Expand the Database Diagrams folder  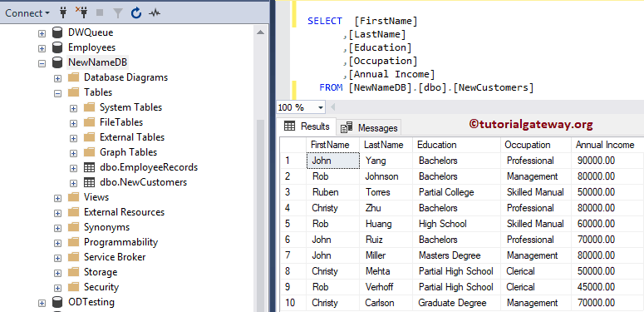click(57, 78)
